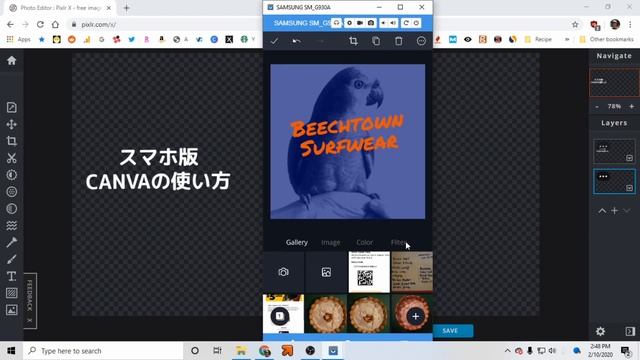Screen dimensions: 640x360
Task: Increase device volume in Samsung toolbar
Action: [x=393, y=23]
